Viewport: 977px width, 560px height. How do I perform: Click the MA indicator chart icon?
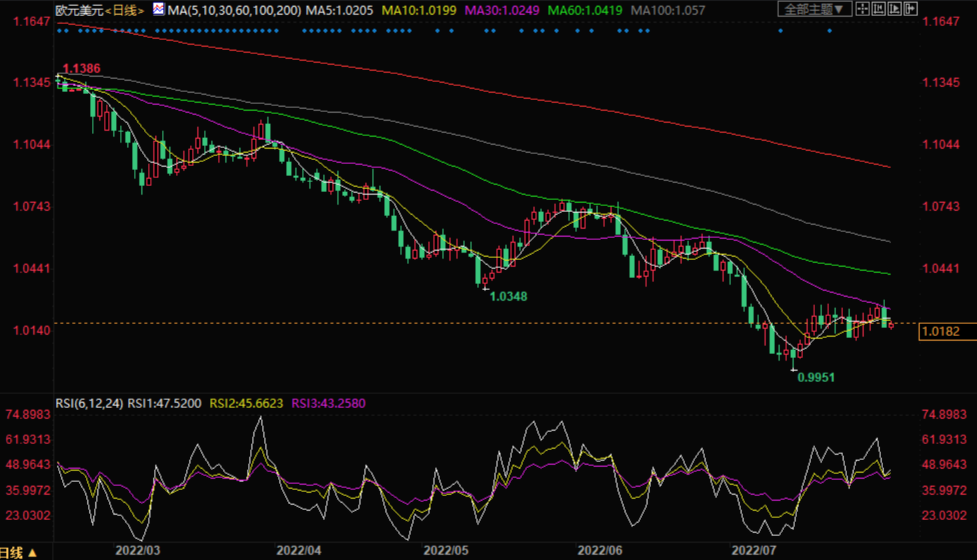coord(159,9)
